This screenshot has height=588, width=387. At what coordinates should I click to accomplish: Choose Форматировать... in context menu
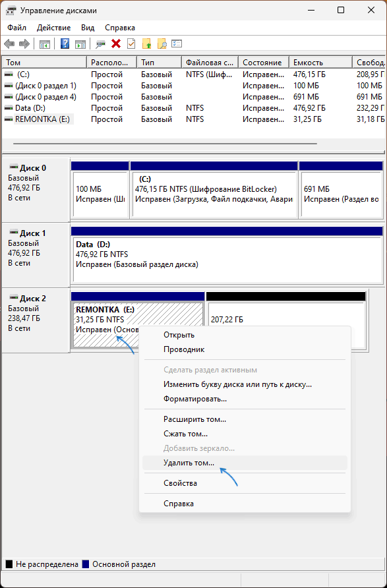pyautogui.click(x=245, y=399)
